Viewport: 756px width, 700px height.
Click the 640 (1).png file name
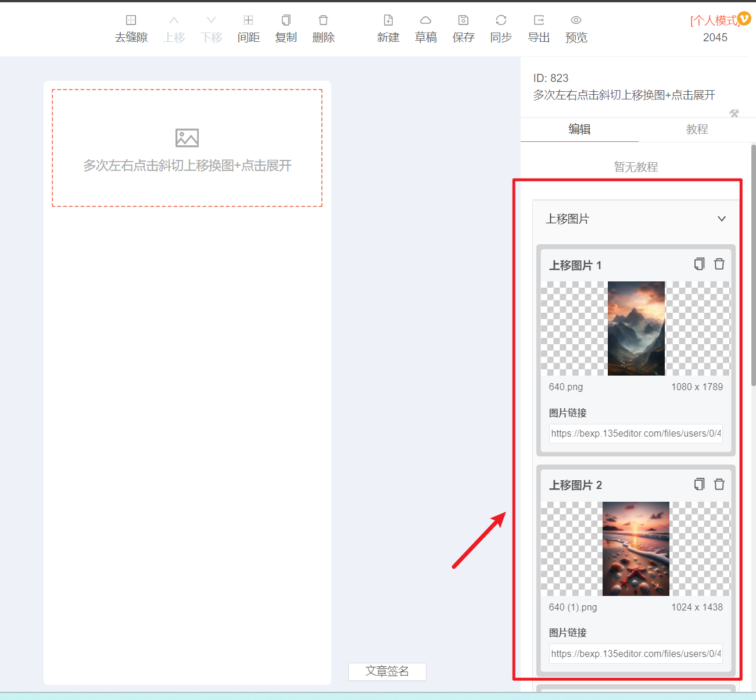[573, 607]
